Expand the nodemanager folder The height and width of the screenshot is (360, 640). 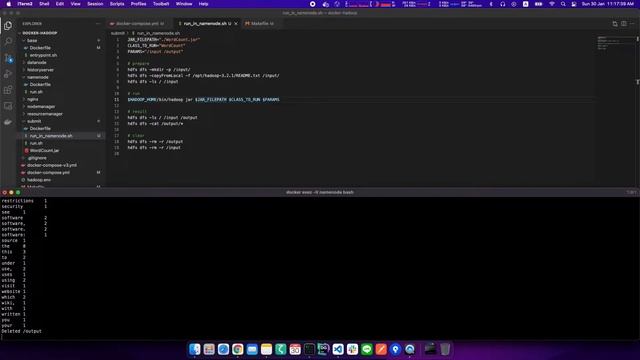(41, 107)
